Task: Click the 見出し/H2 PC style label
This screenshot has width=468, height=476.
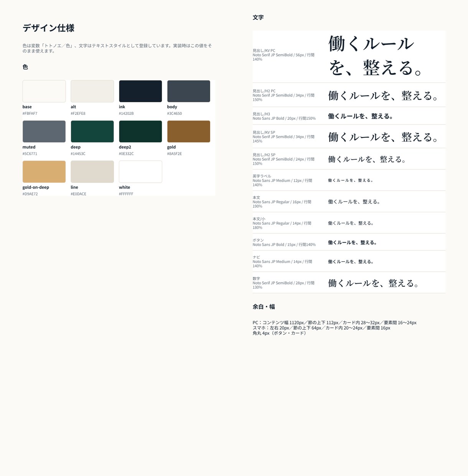Action: (264, 91)
